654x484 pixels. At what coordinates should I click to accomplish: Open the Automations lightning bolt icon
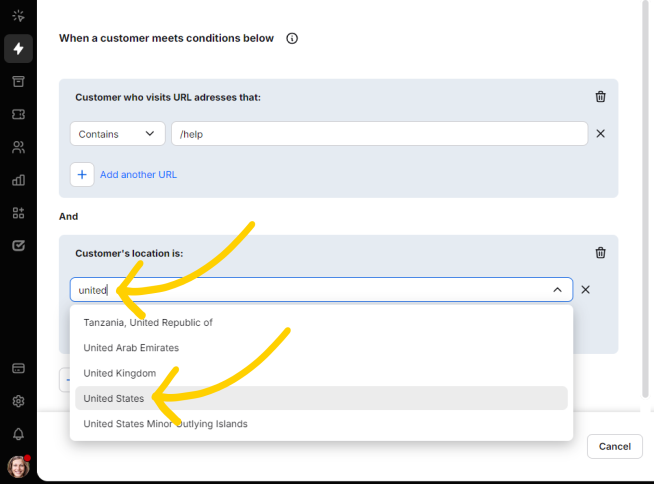[18, 49]
